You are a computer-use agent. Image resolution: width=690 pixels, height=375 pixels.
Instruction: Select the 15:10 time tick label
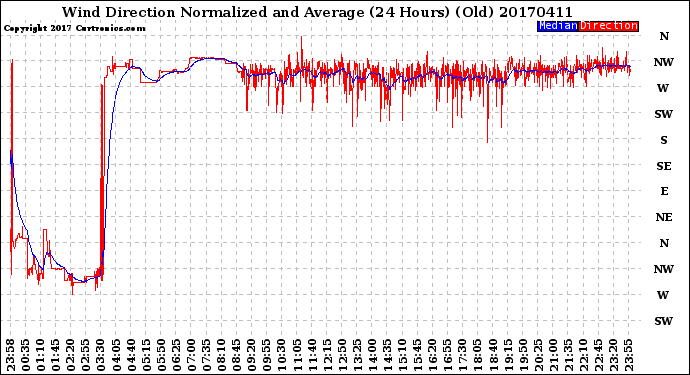pos(402,355)
